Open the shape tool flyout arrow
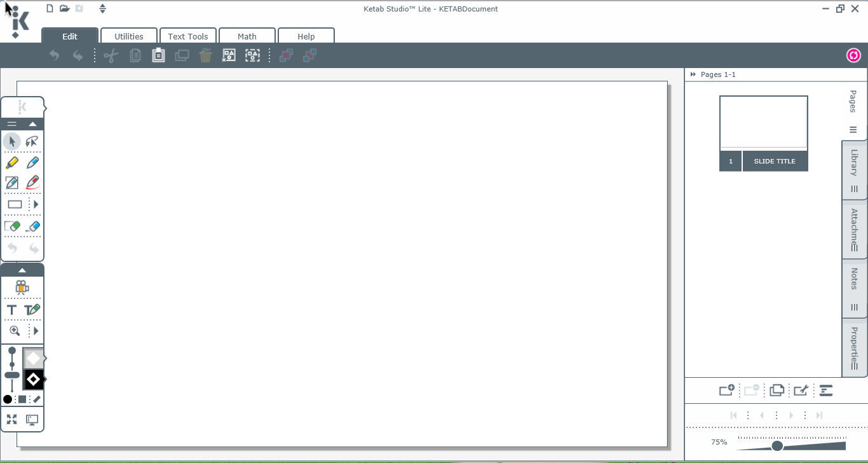Screen dimensions: 868x463 pyautogui.click(x=36, y=204)
